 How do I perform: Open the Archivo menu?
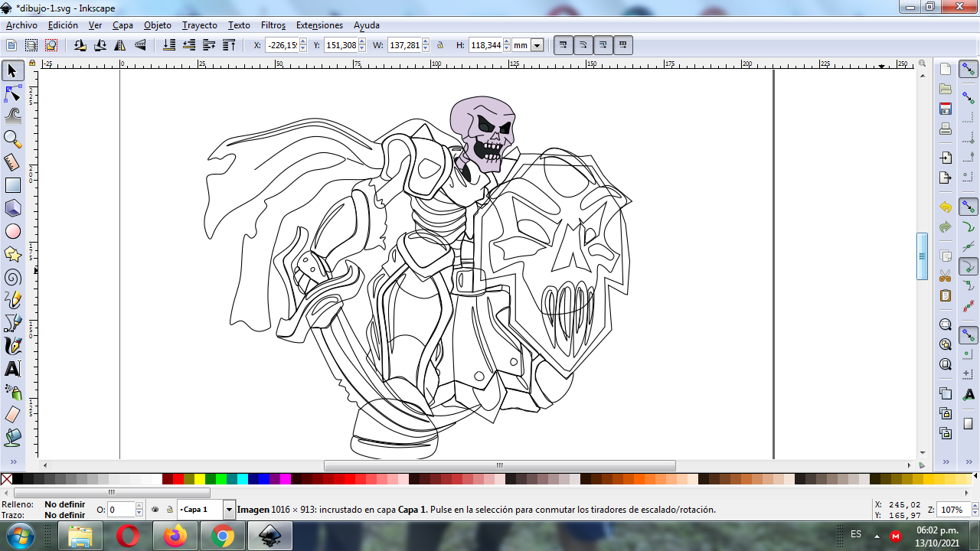(21, 25)
